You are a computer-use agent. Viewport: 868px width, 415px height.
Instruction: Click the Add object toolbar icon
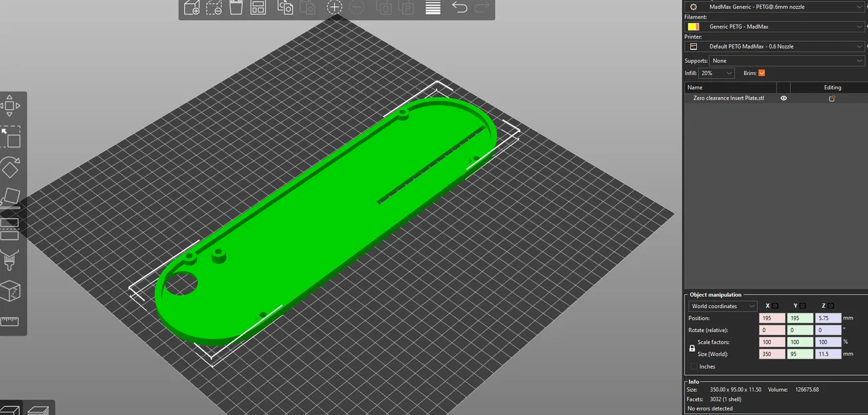(192, 7)
